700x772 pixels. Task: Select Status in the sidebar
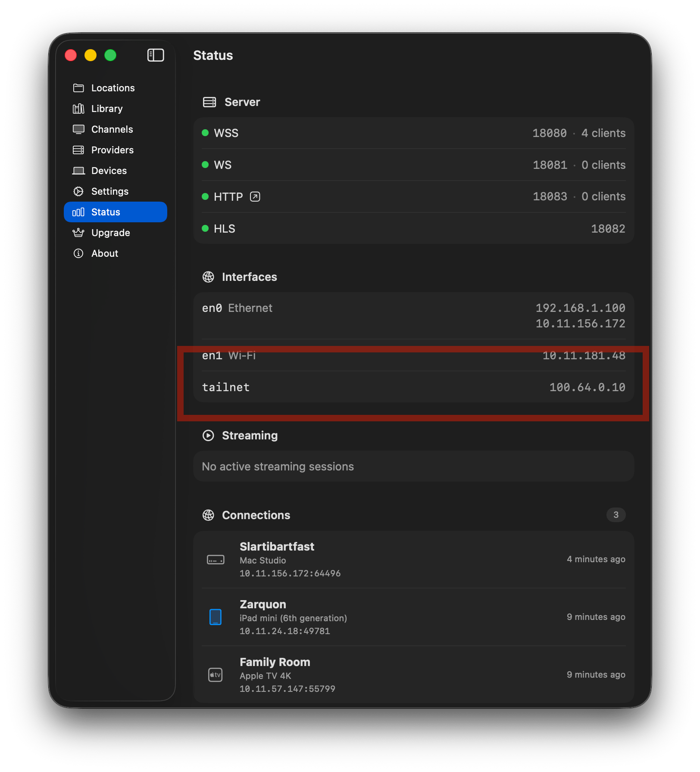(115, 212)
